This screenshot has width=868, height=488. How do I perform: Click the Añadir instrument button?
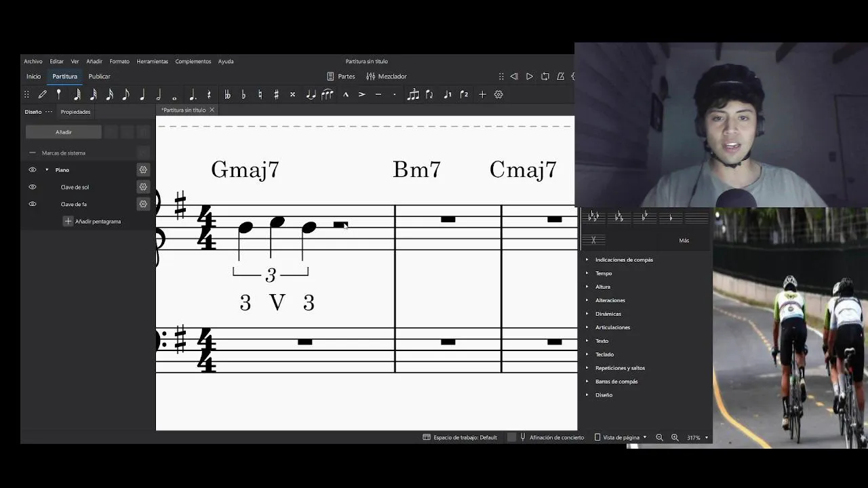click(64, 132)
